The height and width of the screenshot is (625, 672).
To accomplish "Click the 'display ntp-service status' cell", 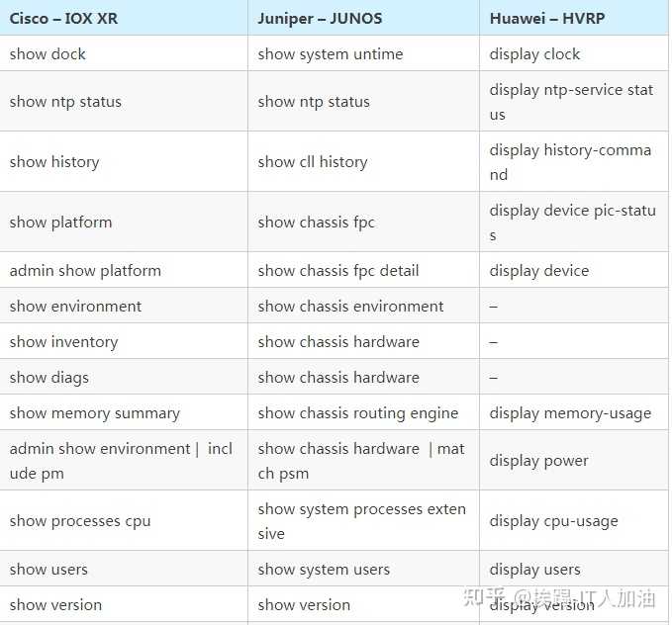I will (x=574, y=102).
